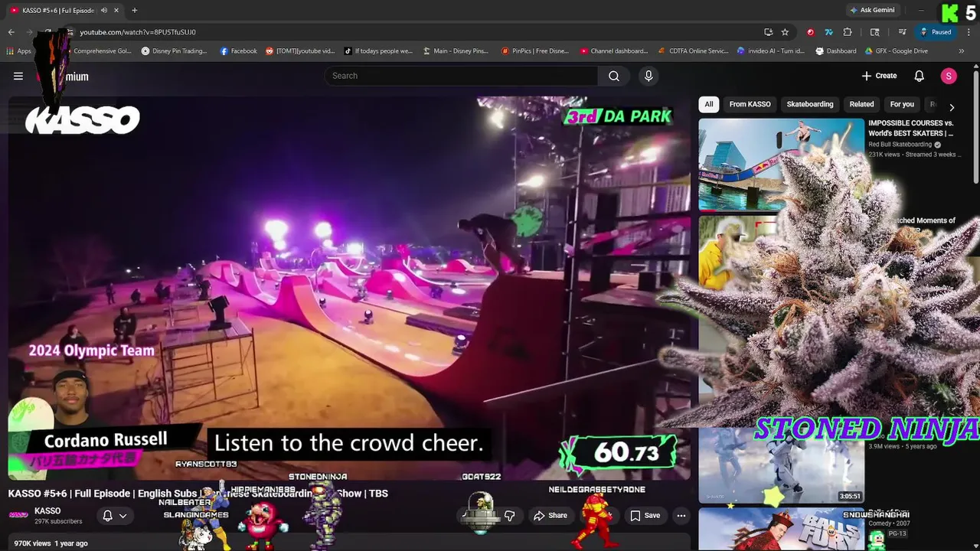Open the YouTube hamburger guide menu
Screen dimensions: 980x551
click(18, 76)
